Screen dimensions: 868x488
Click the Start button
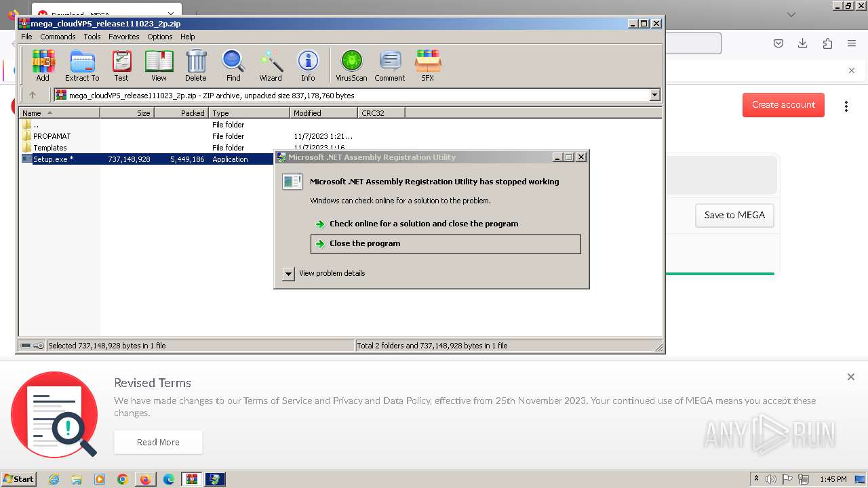click(19, 479)
